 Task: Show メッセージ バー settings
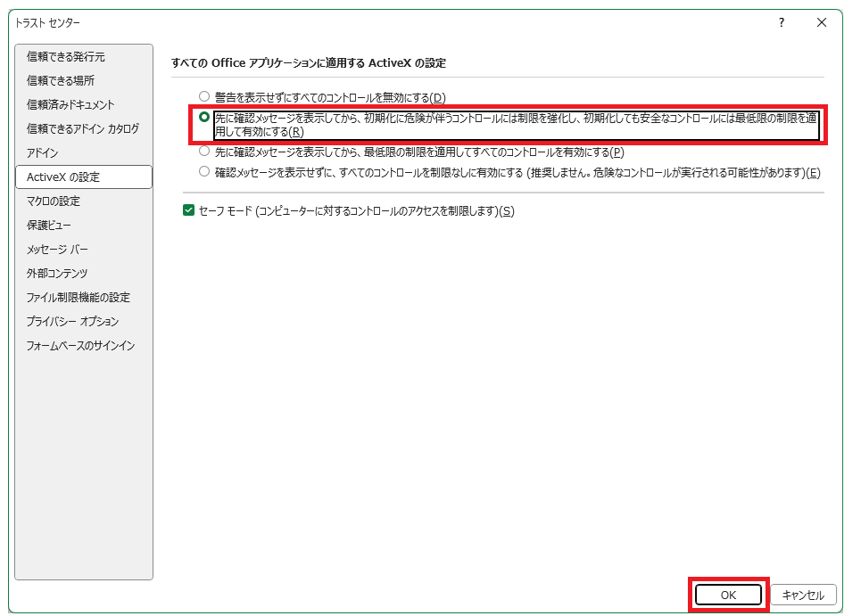[58, 250]
